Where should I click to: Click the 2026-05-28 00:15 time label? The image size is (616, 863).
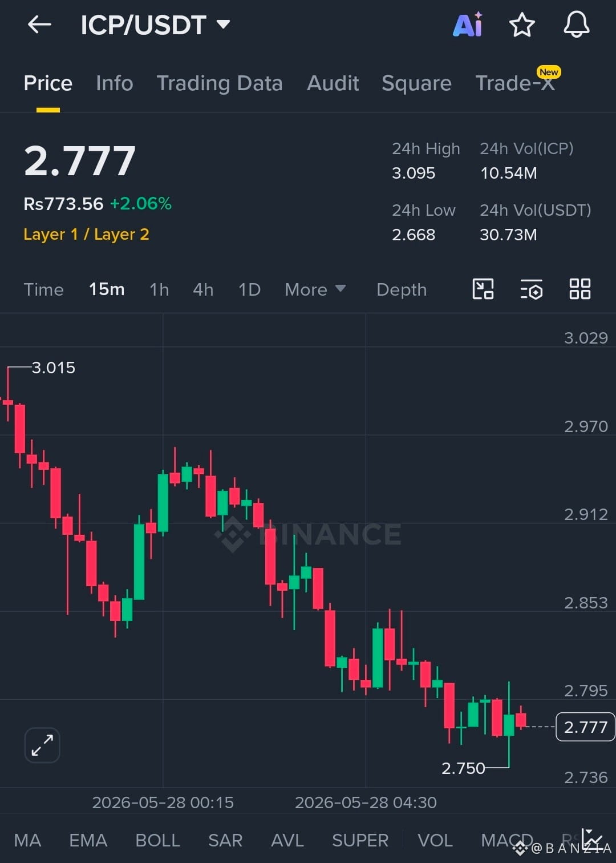pyautogui.click(x=163, y=802)
